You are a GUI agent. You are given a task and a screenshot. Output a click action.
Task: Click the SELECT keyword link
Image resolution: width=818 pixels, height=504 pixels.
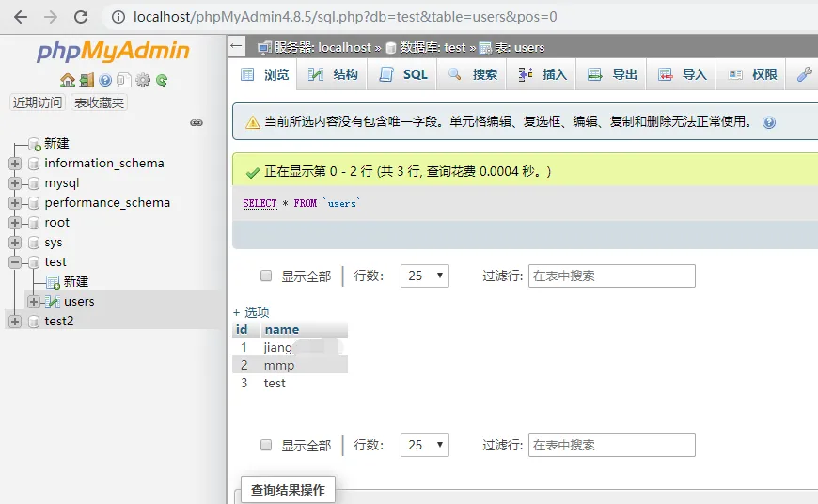pyautogui.click(x=260, y=203)
